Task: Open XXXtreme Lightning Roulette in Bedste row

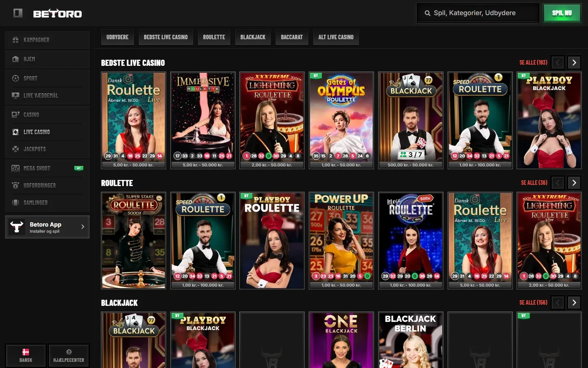Action: [272, 121]
